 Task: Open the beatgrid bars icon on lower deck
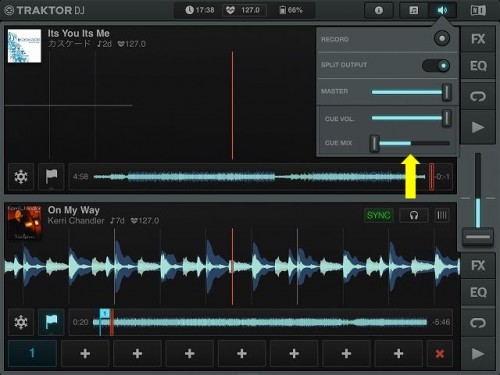pos(442,216)
